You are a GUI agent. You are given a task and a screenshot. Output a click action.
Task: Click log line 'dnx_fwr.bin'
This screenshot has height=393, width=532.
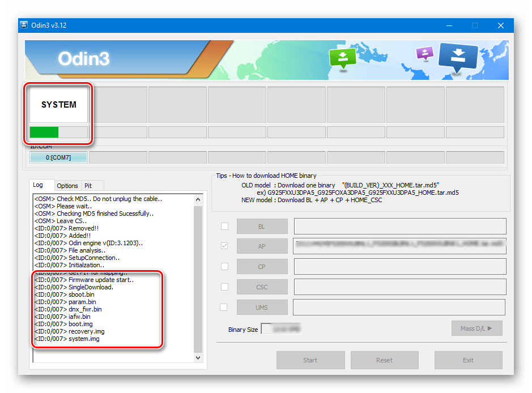pyautogui.click(x=68, y=309)
